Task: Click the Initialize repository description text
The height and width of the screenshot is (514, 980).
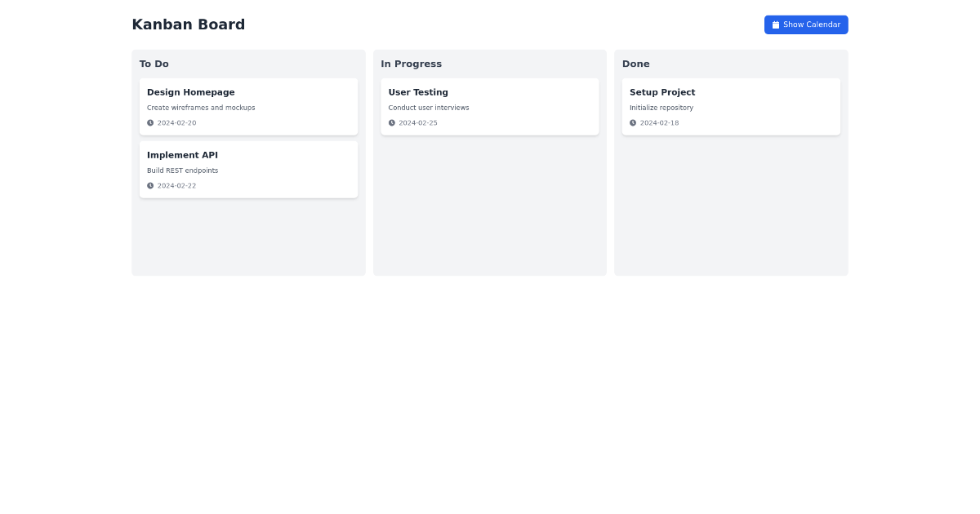Action: (661, 107)
